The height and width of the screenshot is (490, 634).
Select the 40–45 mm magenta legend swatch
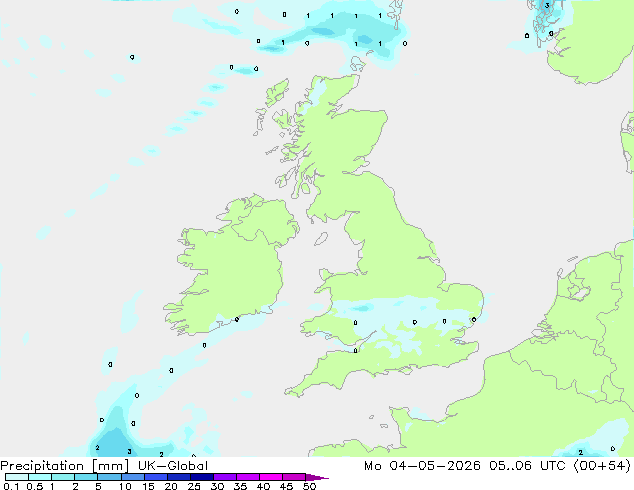click(271, 477)
